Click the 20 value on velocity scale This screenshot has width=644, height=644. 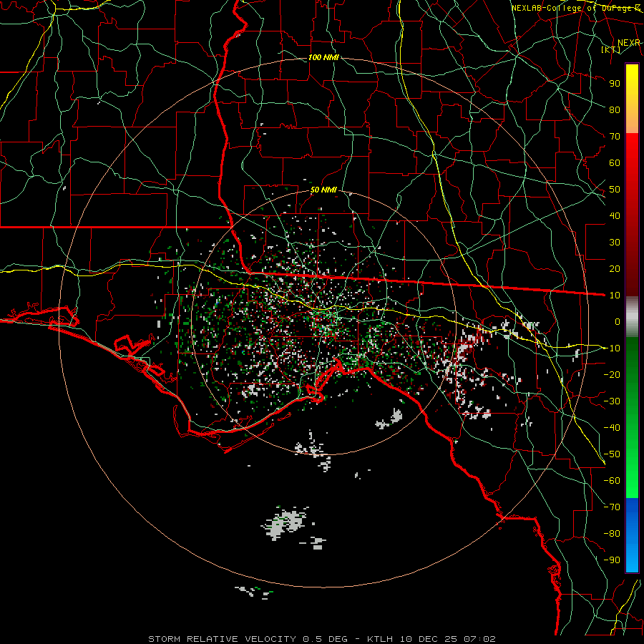coord(615,269)
